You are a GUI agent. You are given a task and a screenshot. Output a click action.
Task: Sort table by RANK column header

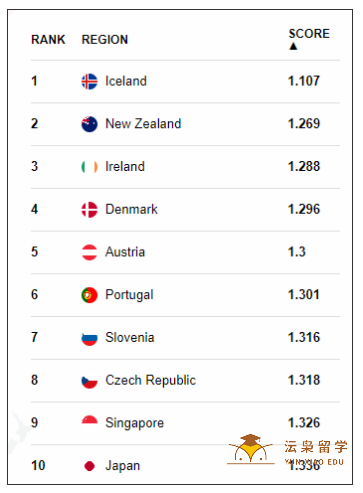[x=48, y=40]
